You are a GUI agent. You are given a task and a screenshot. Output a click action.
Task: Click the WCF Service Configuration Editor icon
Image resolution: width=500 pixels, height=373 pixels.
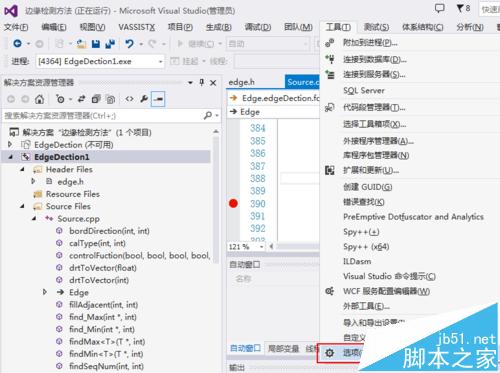tap(330, 291)
